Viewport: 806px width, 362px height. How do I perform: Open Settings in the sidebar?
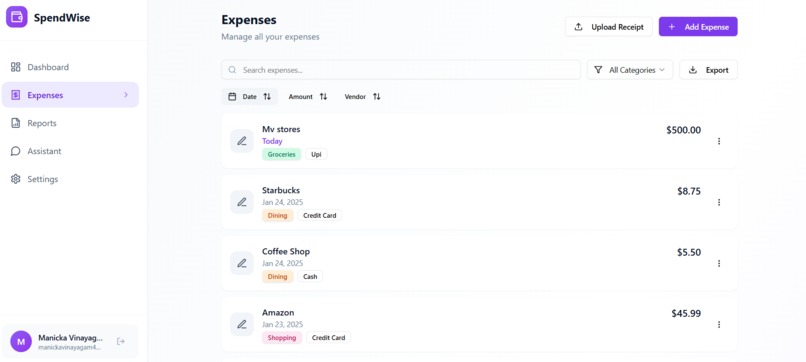[70, 179]
